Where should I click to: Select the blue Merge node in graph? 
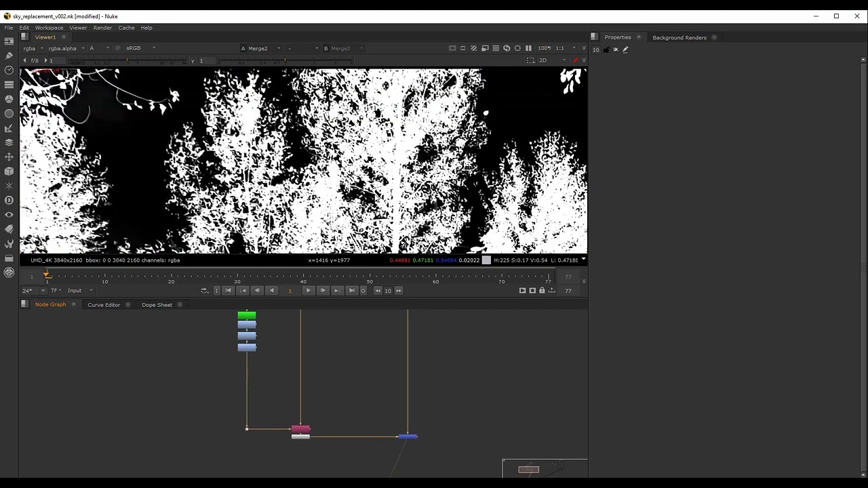coord(408,436)
